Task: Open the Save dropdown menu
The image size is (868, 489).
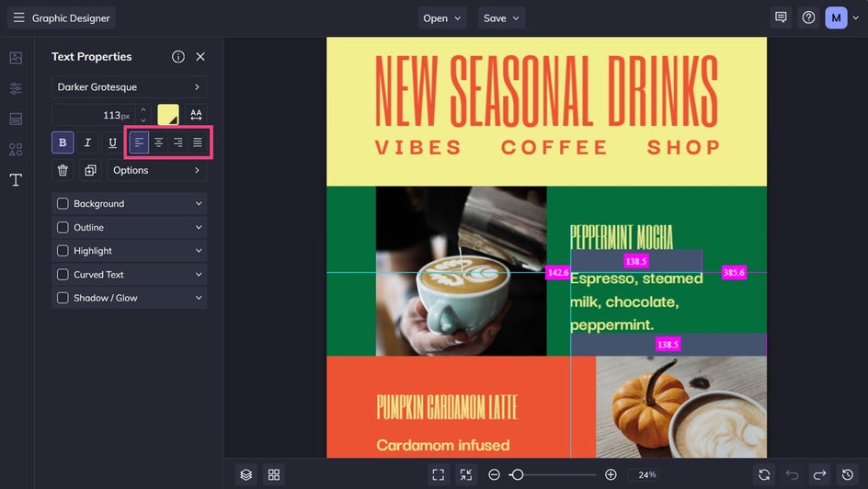Action: (x=501, y=18)
